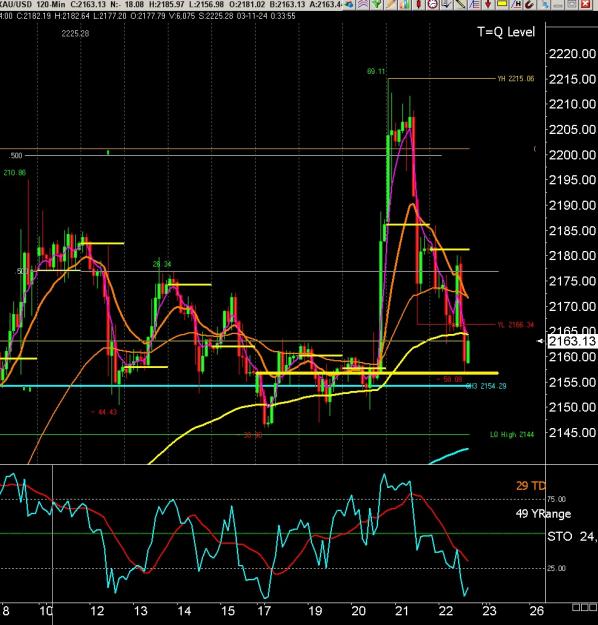Image resolution: width=598 pixels, height=625 pixels.
Task: Select the pencil drawing tool
Action: (x=391, y=4)
